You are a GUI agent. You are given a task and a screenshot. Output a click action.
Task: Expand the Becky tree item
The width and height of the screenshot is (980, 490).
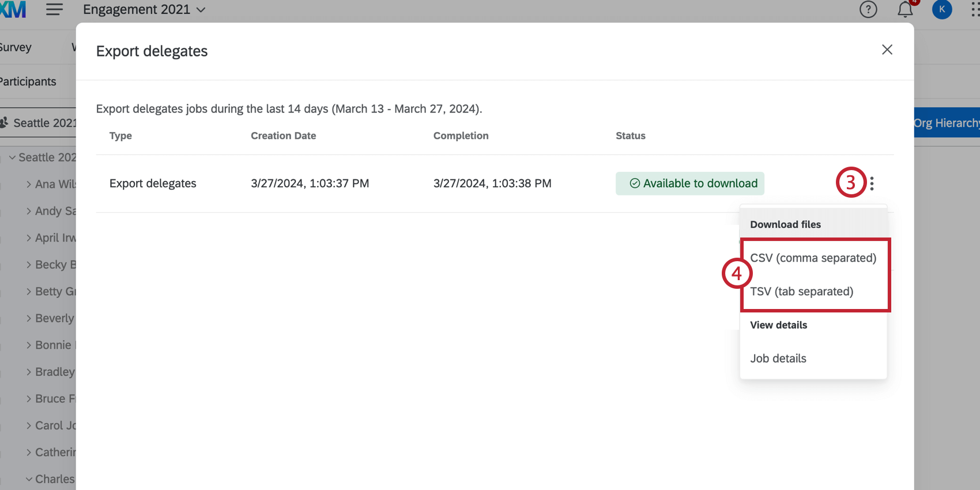pos(29,265)
